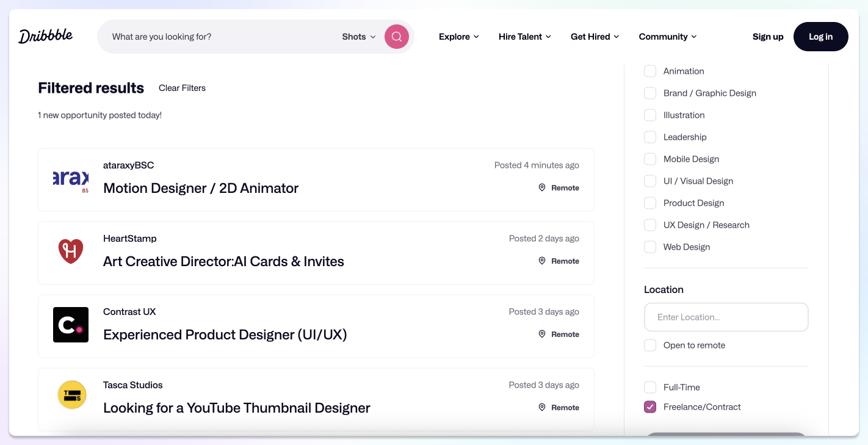Open the Get Hired menu
Screen dimensions: 868x445
[x=595, y=37]
